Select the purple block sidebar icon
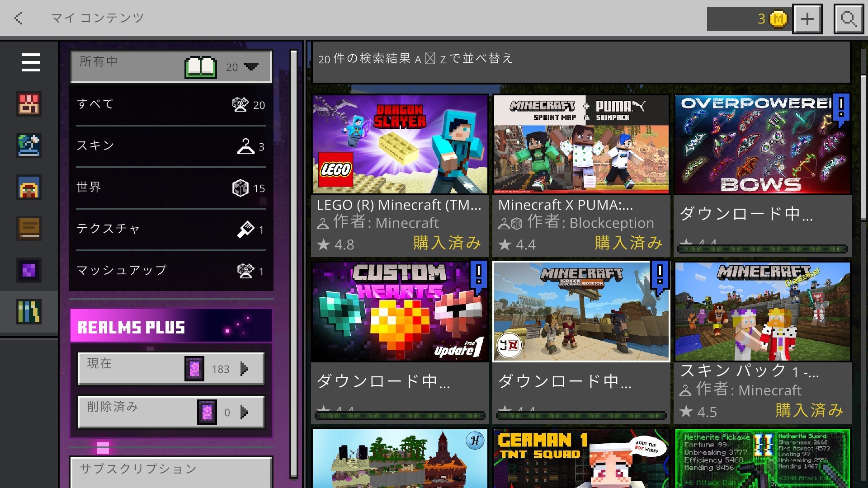Image resolution: width=868 pixels, height=488 pixels. 29,270
